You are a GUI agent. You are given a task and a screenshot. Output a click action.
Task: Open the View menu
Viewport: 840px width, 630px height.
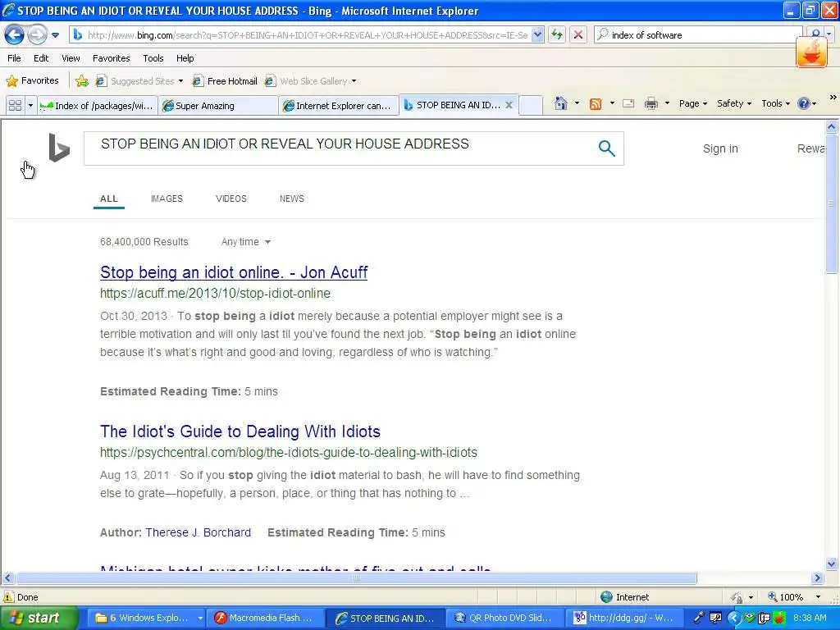(x=71, y=58)
